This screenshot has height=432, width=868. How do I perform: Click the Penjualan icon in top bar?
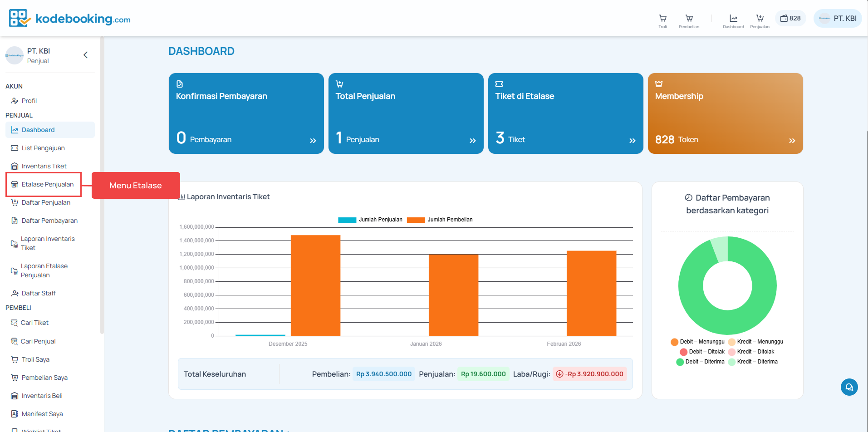pyautogui.click(x=760, y=21)
